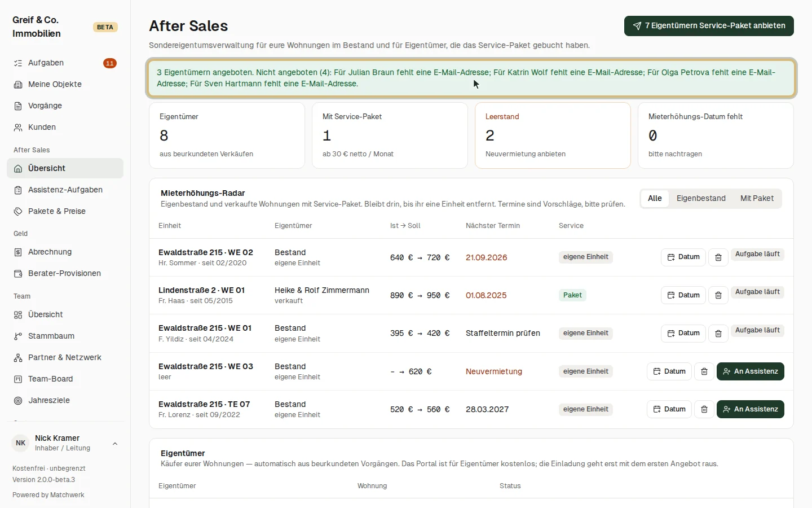Go to Abrechnung
This screenshot has width=812, height=508.
pyautogui.click(x=65, y=252)
